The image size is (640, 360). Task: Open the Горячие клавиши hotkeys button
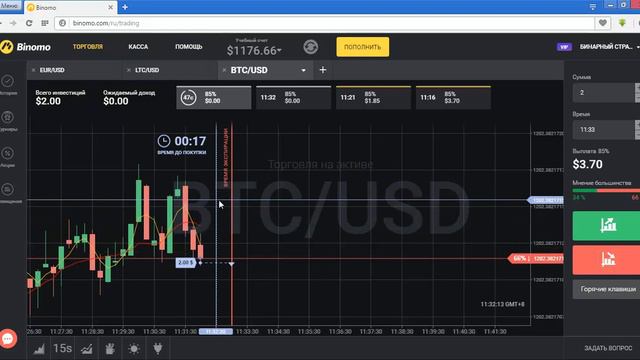607,289
